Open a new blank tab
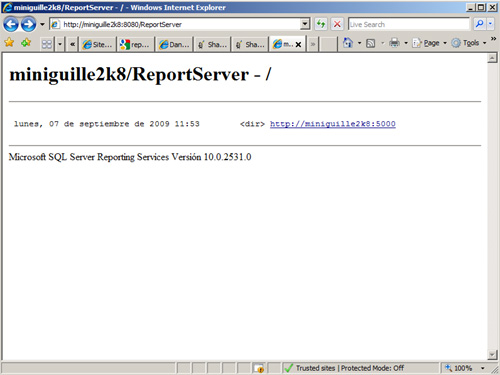Screen dimensions: 500x375 328,44
